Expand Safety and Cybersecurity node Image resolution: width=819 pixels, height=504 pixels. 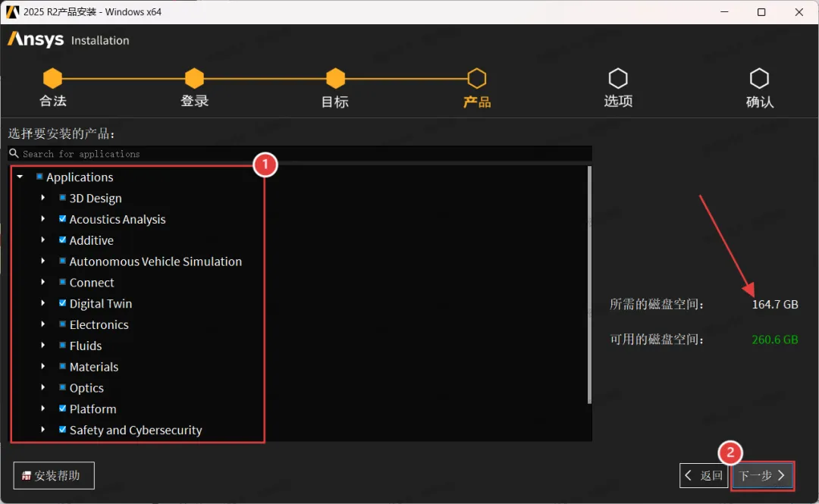[42, 429]
